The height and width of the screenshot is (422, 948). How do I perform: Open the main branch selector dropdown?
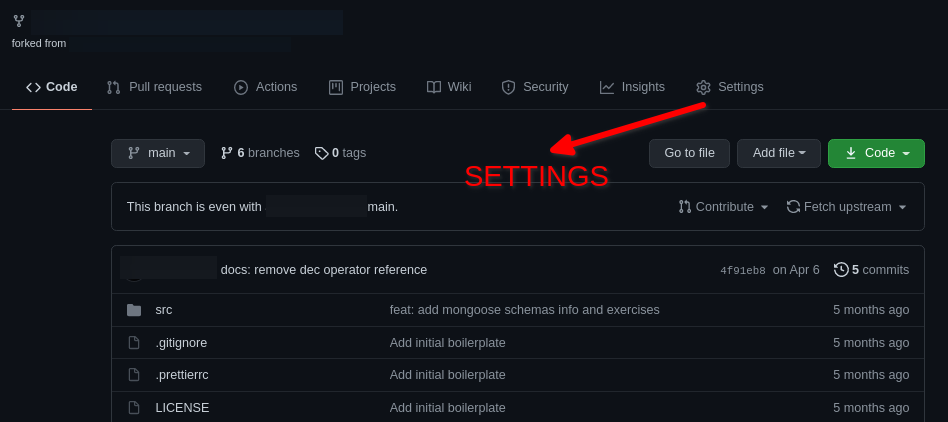coord(158,153)
